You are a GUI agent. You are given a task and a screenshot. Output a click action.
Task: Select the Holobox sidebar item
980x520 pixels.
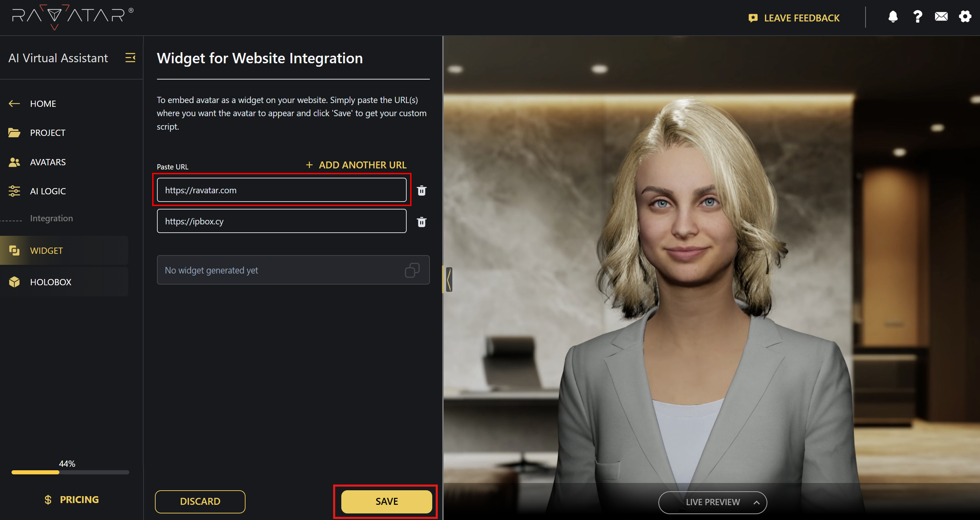(50, 282)
